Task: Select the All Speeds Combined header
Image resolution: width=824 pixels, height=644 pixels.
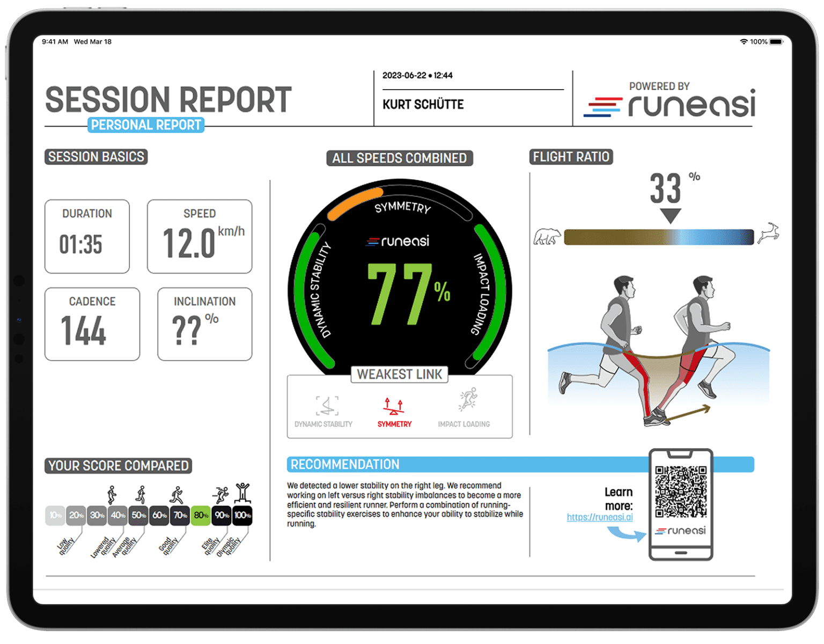Action: 400,158
